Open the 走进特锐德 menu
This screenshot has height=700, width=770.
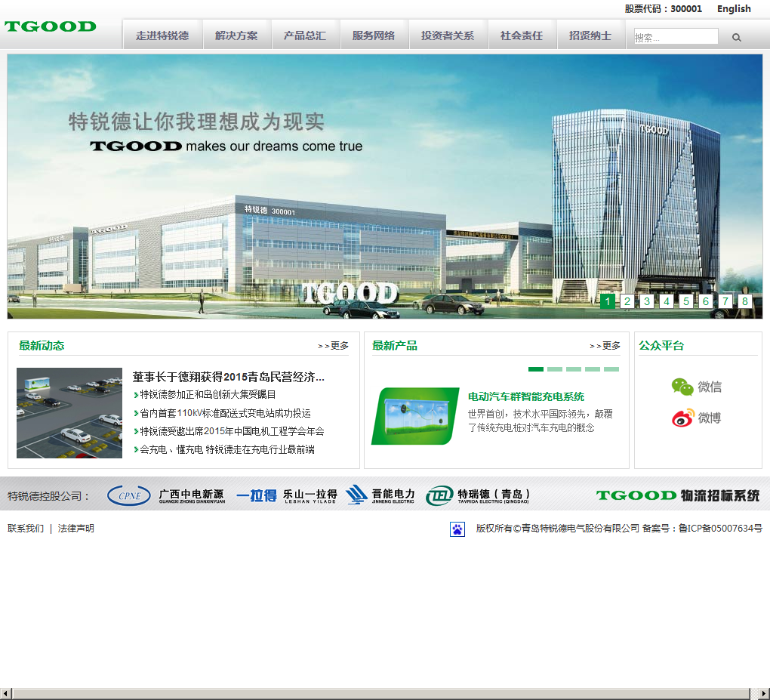click(162, 35)
